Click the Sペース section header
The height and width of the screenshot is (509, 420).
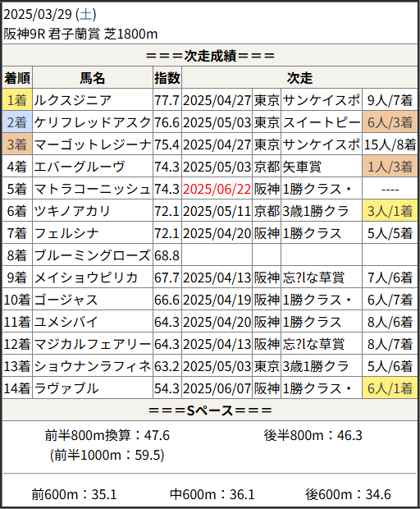[x=210, y=410]
